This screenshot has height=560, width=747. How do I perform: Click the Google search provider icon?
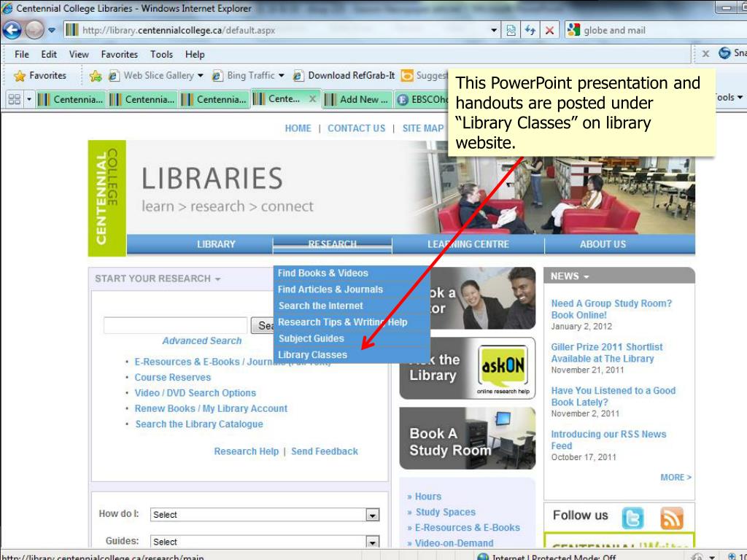(573, 30)
